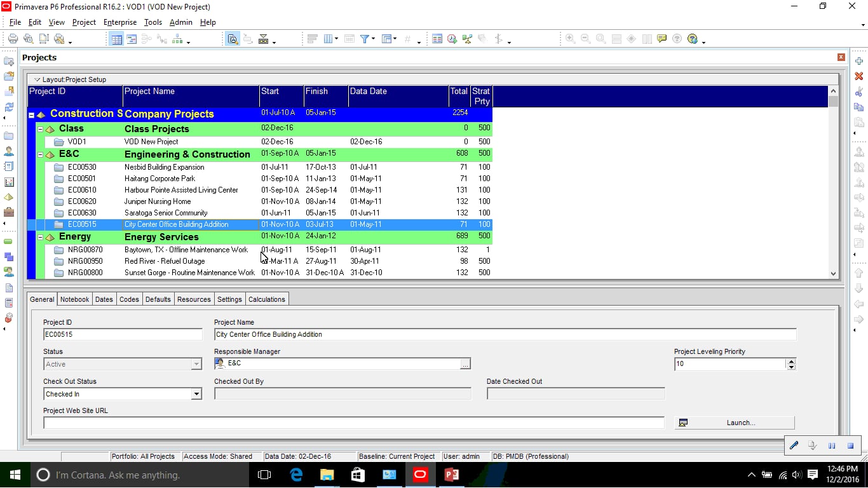Viewport: 868px width, 488px height.
Task: Click the Finish column header
Action: coord(326,96)
